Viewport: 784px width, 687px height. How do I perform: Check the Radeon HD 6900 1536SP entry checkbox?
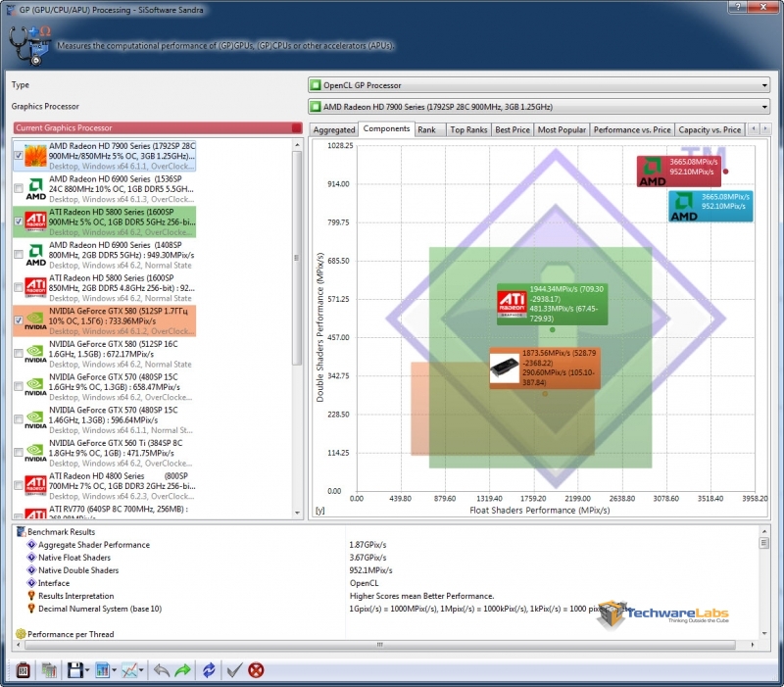tap(19, 188)
